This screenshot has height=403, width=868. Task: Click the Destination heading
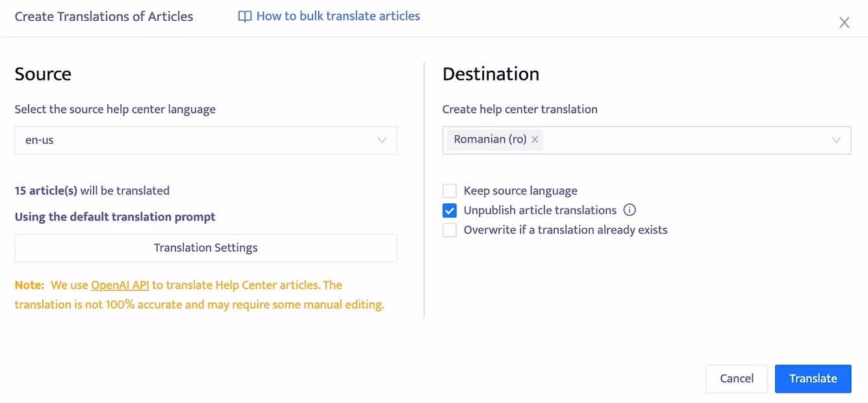click(491, 73)
